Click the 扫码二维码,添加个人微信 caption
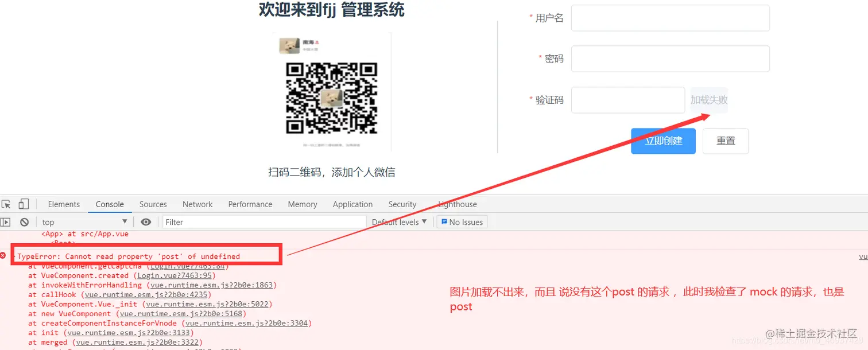This screenshot has width=868, height=350. (x=332, y=172)
